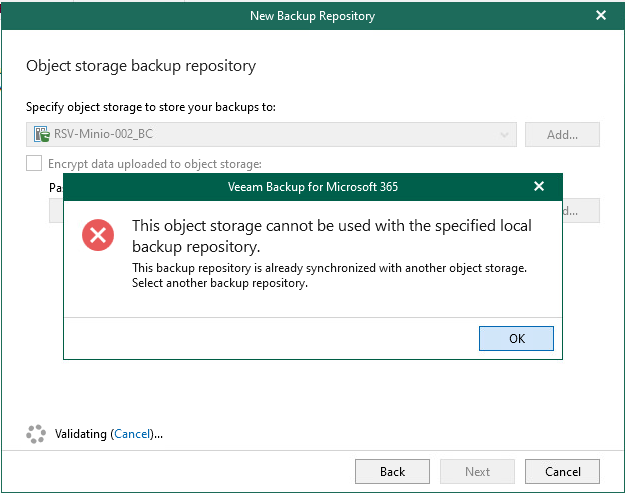Viewport: 625px width, 493px height.
Task: Click the greyed-out Next button
Action: coord(477,471)
